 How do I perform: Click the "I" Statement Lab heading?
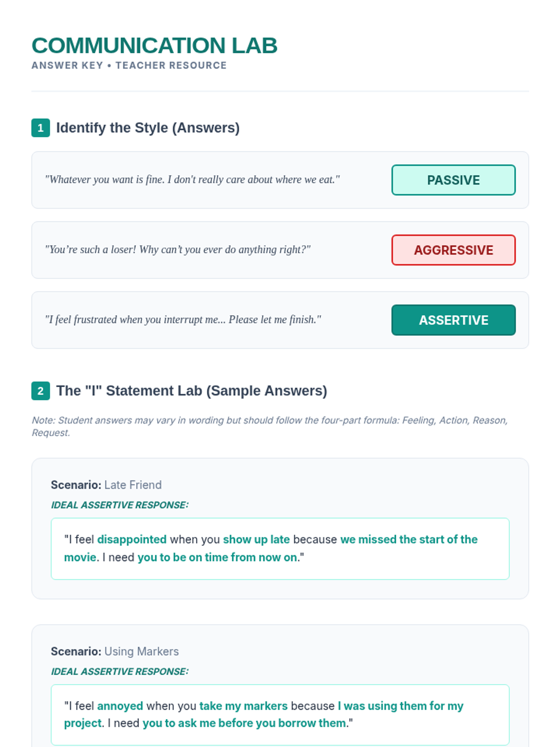(x=191, y=391)
